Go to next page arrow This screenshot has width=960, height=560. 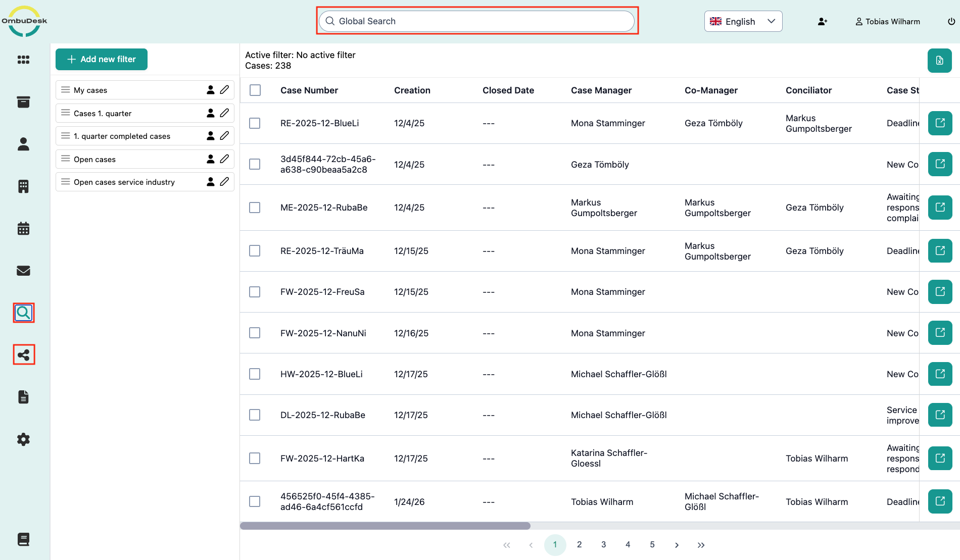tap(677, 545)
